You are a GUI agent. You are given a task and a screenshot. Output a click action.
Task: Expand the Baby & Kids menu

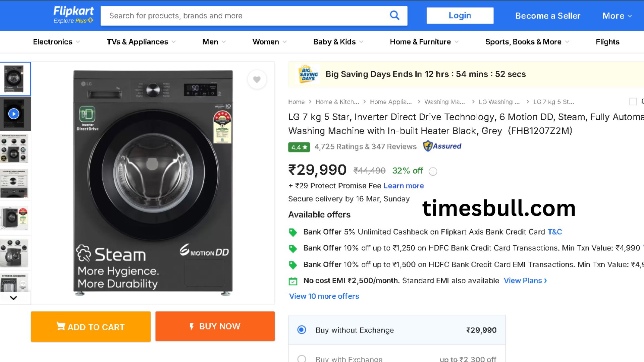tap(338, 42)
